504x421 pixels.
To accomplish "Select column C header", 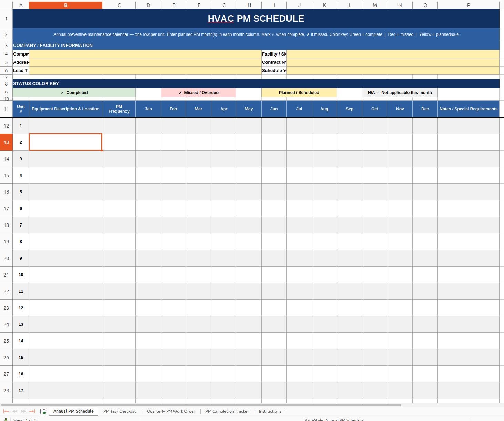I will tap(119, 5).
